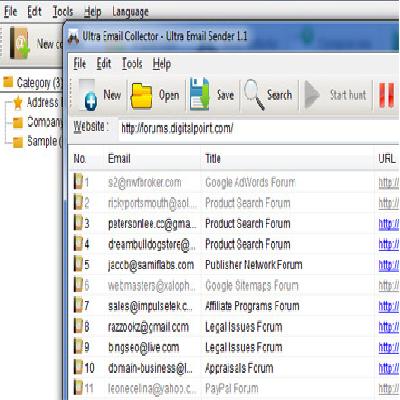The height and width of the screenshot is (400, 400).
Task: Select email jacob@samiflabs.com
Action: [x=151, y=265]
